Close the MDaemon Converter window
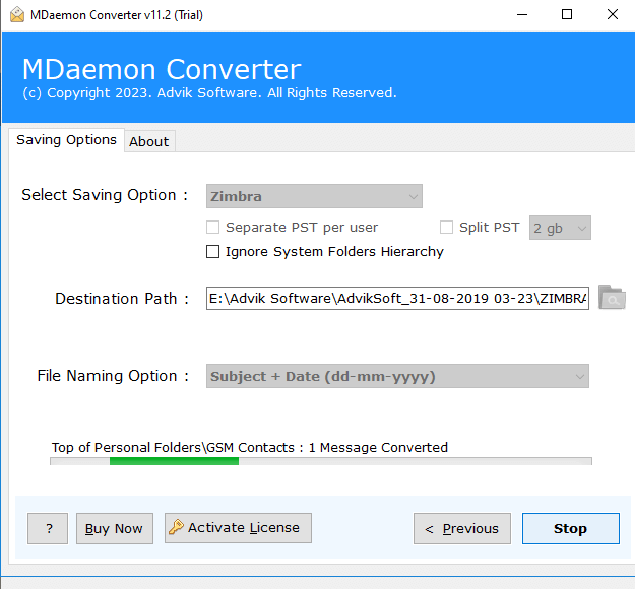 (613, 15)
